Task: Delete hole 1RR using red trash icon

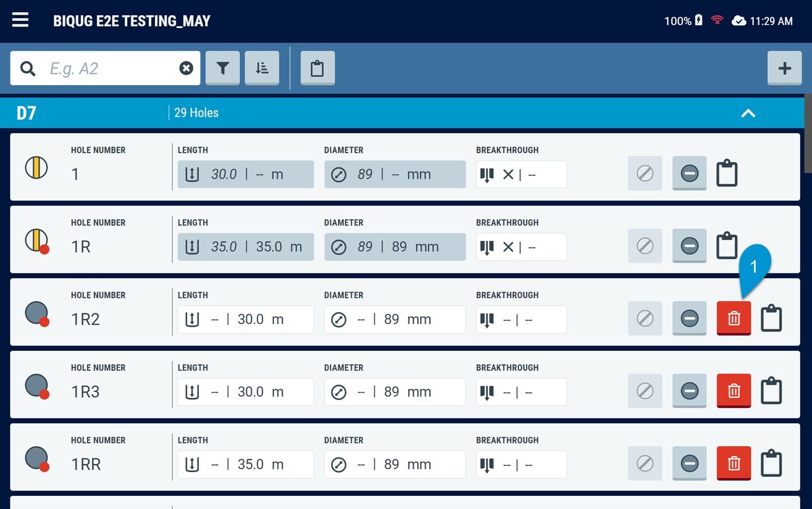Action: [734, 463]
